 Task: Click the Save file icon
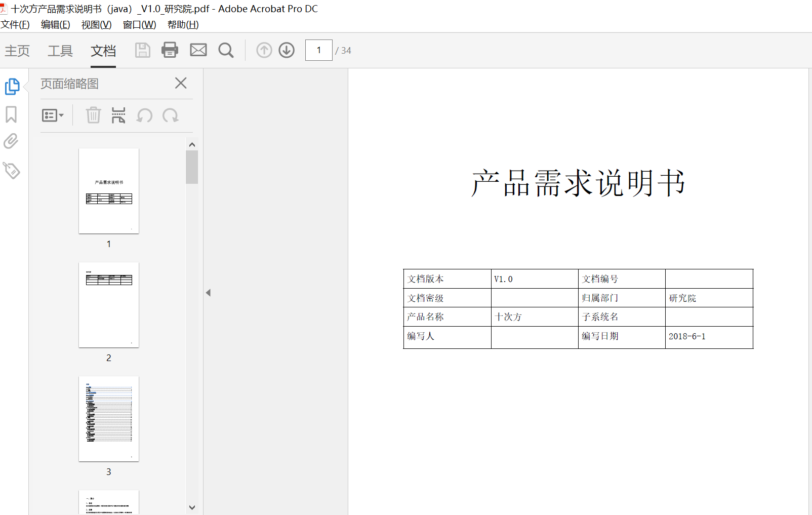pyautogui.click(x=142, y=50)
